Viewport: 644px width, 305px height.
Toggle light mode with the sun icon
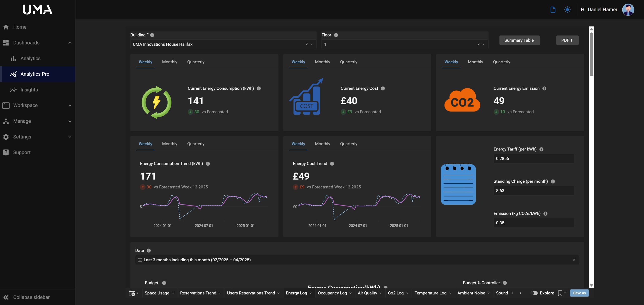[567, 10]
